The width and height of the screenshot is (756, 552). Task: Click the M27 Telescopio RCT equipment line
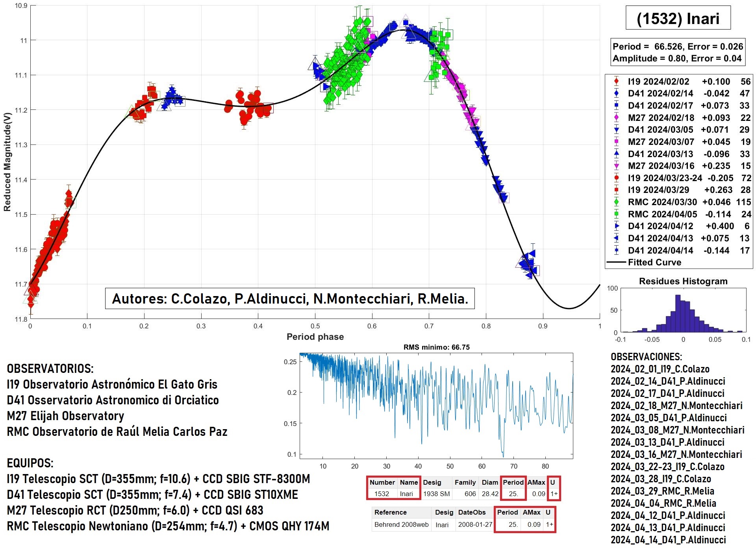(x=135, y=510)
